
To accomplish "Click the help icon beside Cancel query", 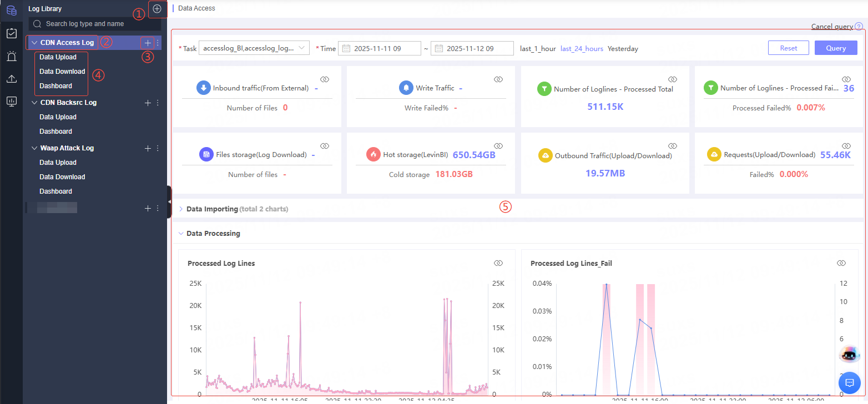I will tap(859, 26).
